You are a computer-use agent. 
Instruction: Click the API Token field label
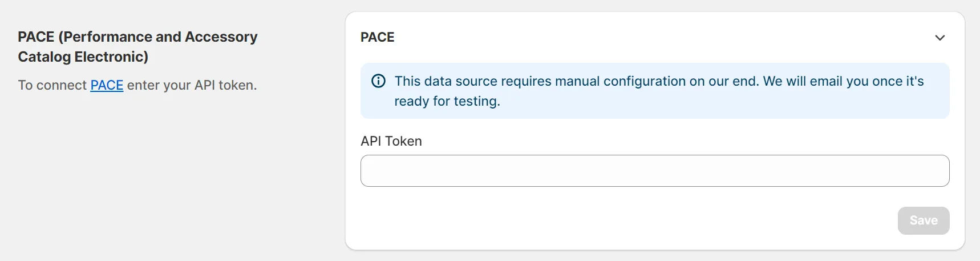(391, 141)
